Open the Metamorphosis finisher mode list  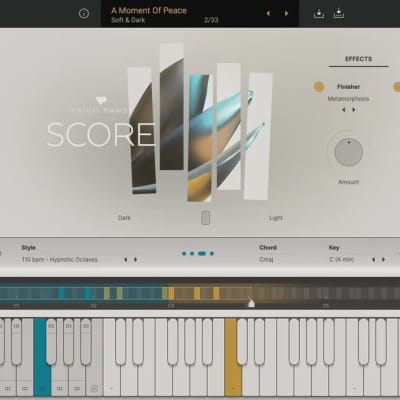[x=348, y=99]
